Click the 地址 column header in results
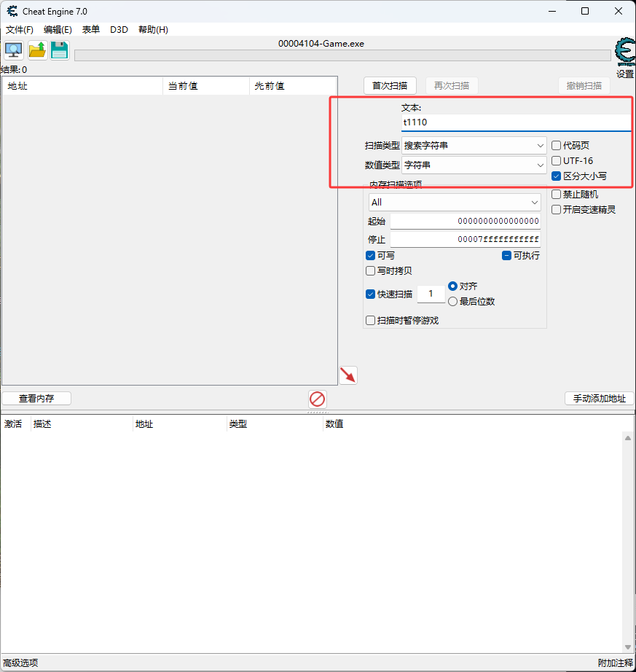 [82, 86]
